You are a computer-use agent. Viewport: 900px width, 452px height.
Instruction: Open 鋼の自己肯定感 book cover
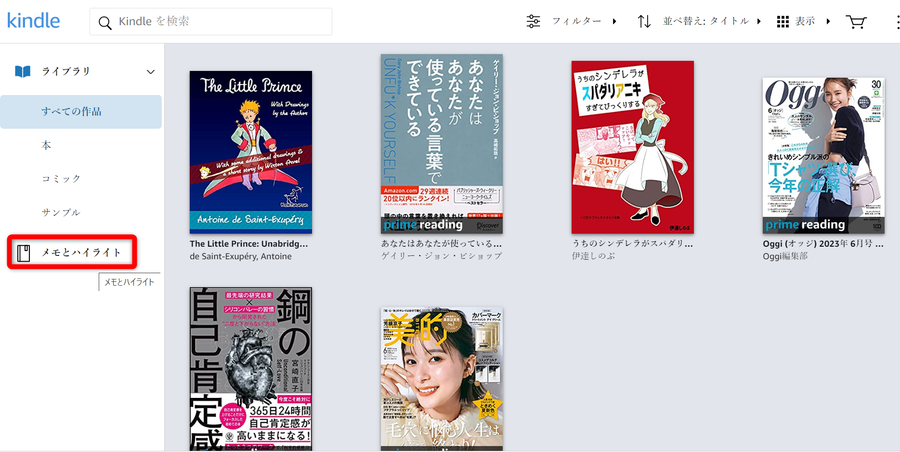pyautogui.click(x=251, y=369)
